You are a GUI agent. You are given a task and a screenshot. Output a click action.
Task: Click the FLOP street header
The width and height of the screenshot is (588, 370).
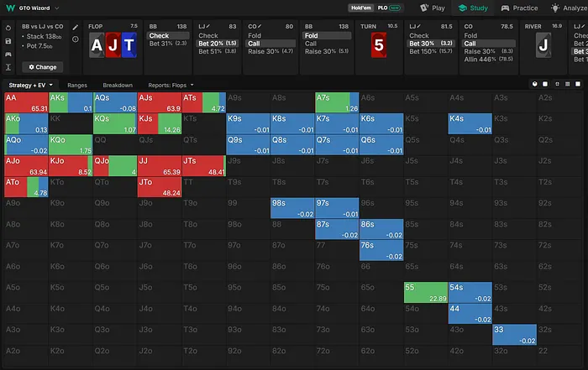pyautogui.click(x=95, y=26)
